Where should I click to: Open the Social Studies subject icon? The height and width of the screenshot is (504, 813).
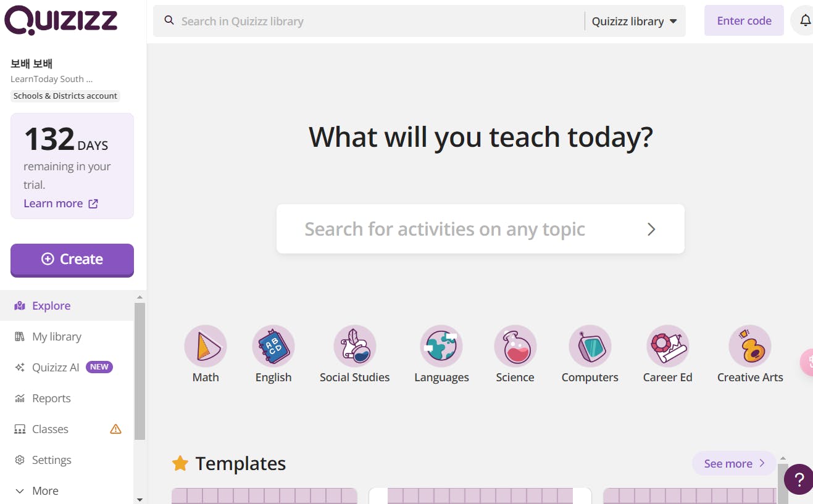355,346
